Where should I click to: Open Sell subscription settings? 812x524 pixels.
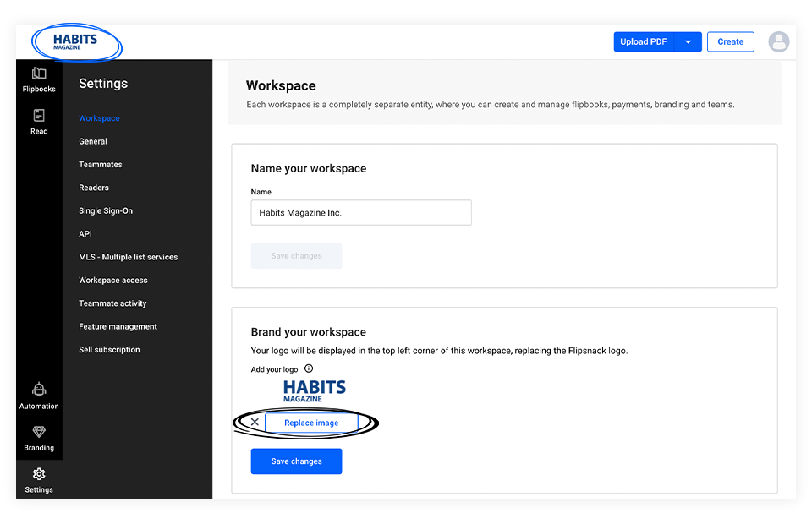(x=109, y=350)
